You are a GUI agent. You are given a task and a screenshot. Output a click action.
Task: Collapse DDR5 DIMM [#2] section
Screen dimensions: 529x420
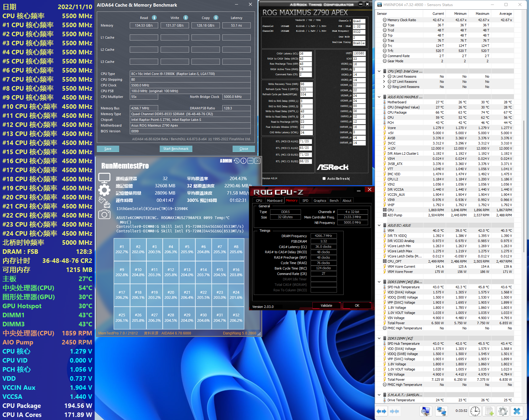[x=379, y=338]
